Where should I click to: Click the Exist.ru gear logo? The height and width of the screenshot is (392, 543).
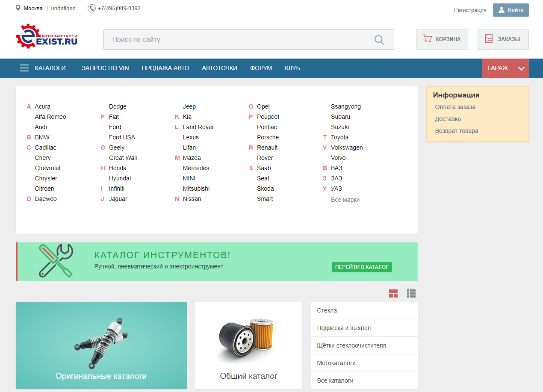coord(27,36)
